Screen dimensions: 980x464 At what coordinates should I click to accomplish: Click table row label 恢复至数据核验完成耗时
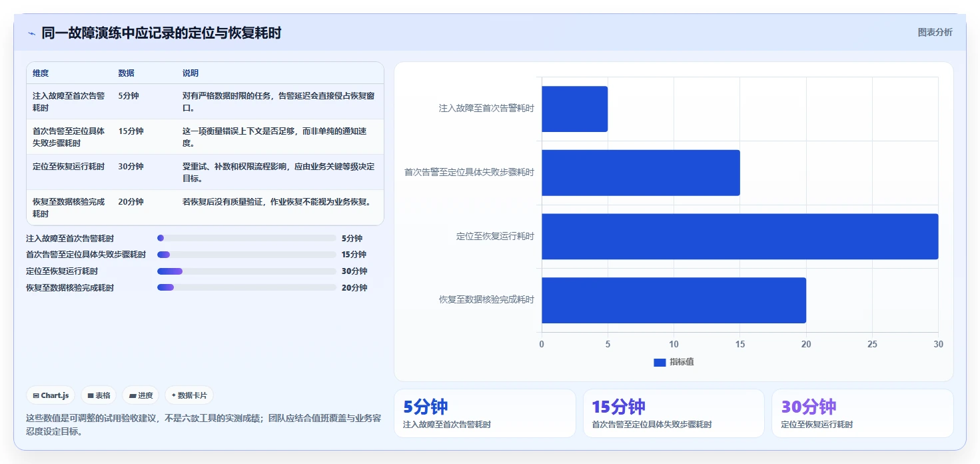point(69,207)
